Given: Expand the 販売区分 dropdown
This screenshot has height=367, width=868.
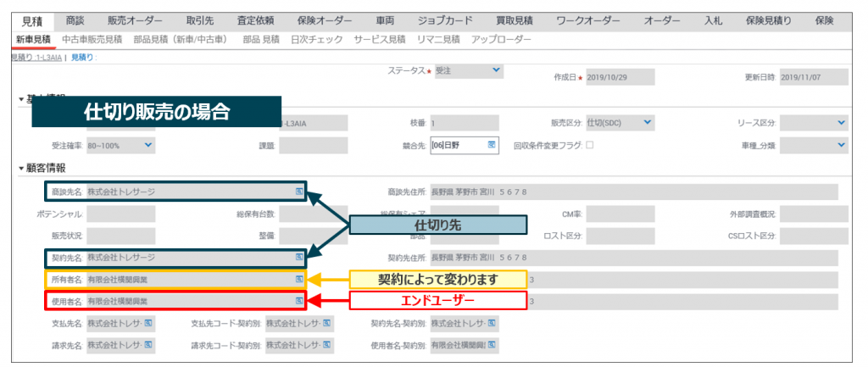Looking at the screenshot, I should (647, 123).
